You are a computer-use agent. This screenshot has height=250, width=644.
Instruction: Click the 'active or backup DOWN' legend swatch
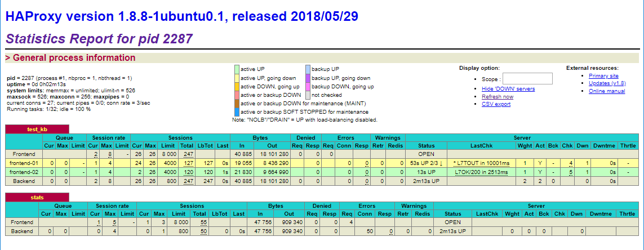(237, 95)
